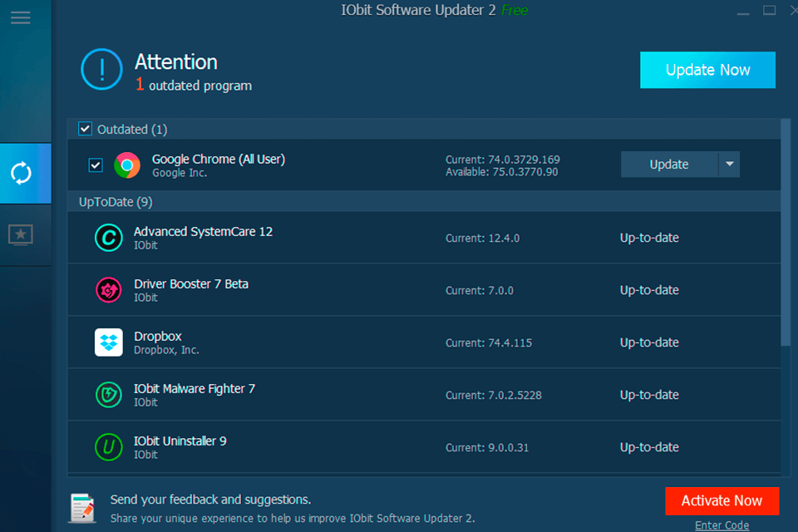Select the IObit Uninstaller 9 name

click(180, 441)
